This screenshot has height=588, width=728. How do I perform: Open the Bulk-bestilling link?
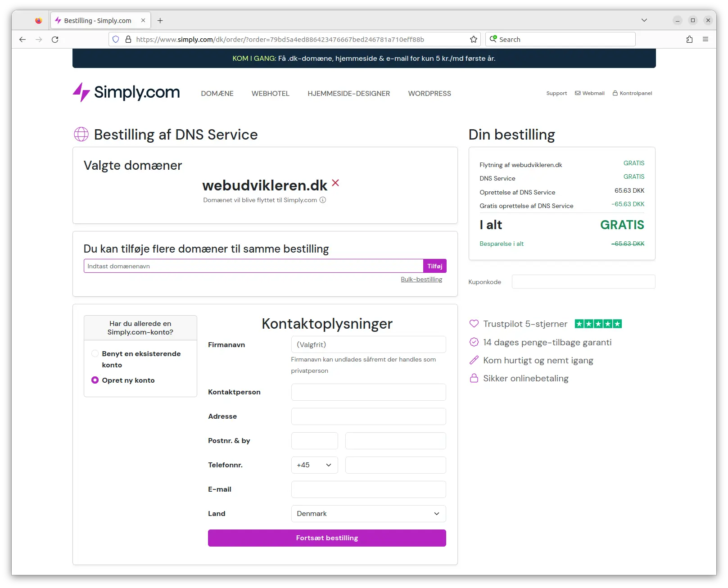[x=421, y=279]
